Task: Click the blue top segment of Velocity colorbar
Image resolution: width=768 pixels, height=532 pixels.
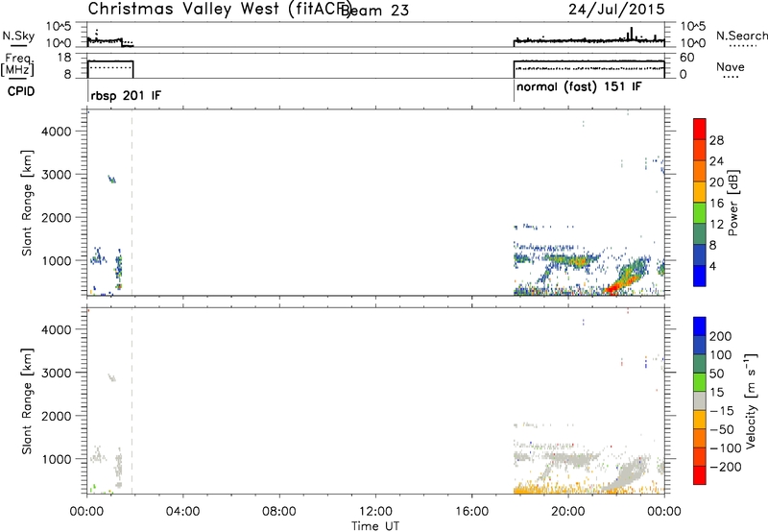Action: point(700,326)
